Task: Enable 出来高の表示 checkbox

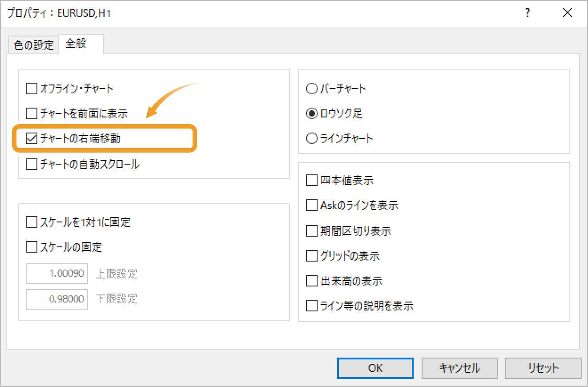Action: (x=312, y=281)
